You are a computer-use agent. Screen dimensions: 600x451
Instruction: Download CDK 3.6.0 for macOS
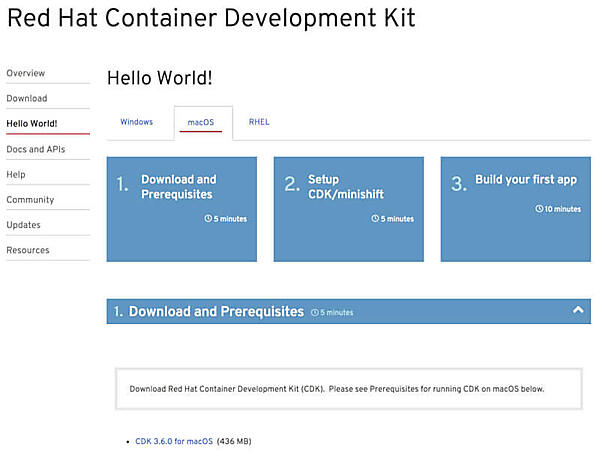174,440
